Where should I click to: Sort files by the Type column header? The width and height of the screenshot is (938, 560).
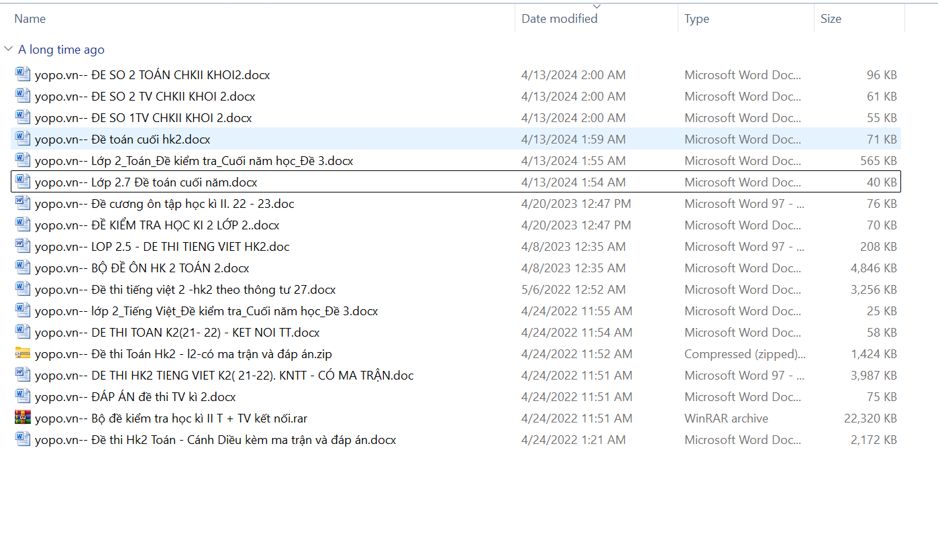click(x=696, y=19)
